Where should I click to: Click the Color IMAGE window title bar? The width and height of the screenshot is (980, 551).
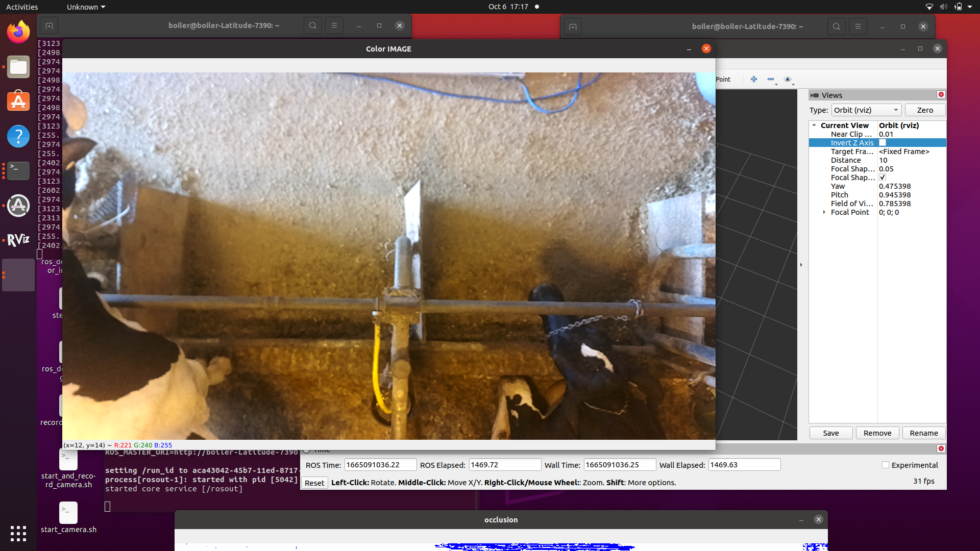pyautogui.click(x=388, y=49)
